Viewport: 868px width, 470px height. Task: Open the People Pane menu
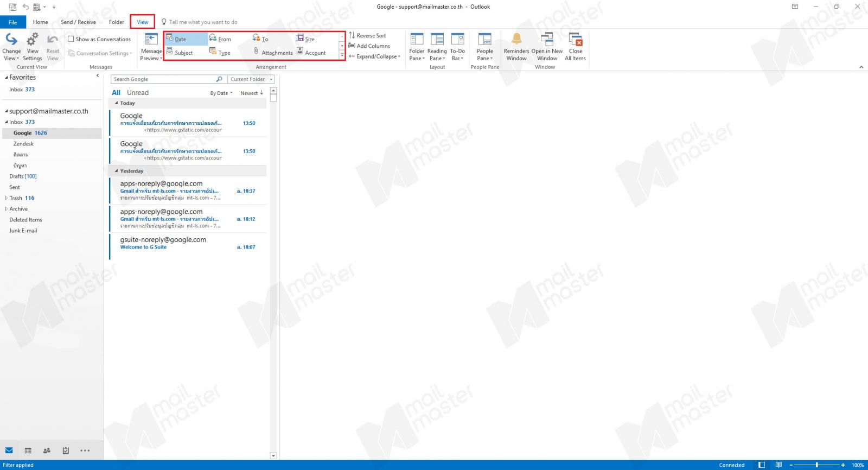click(x=484, y=46)
